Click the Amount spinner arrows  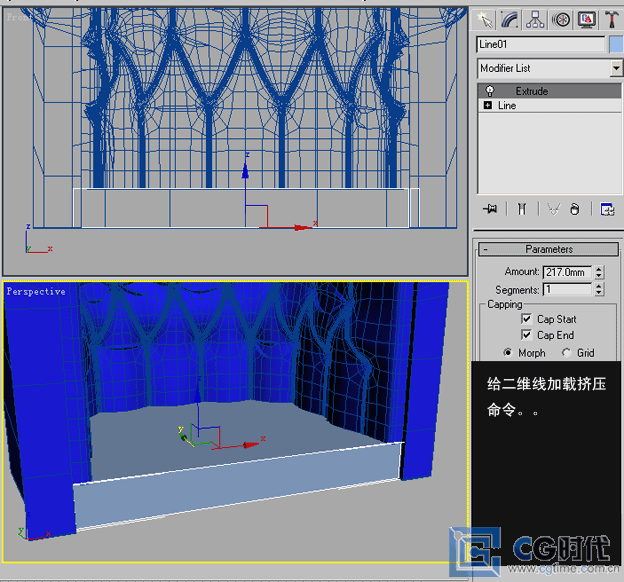(599, 272)
